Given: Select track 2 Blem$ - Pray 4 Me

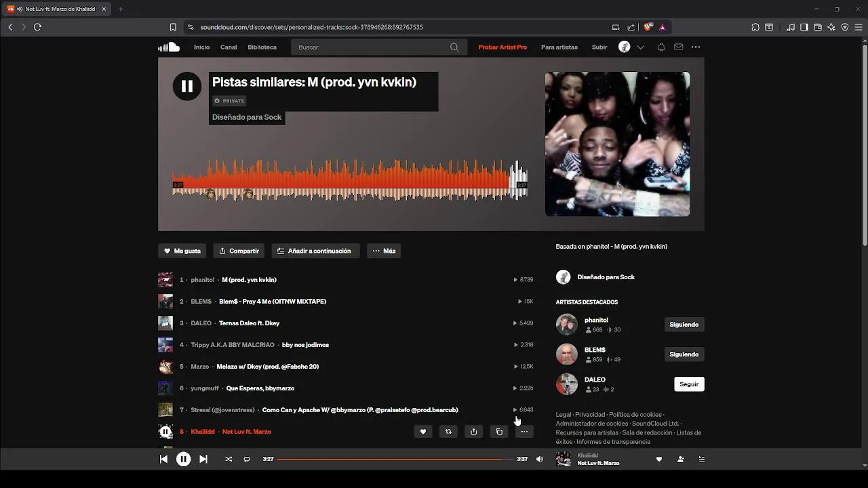Looking at the screenshot, I should (x=272, y=302).
